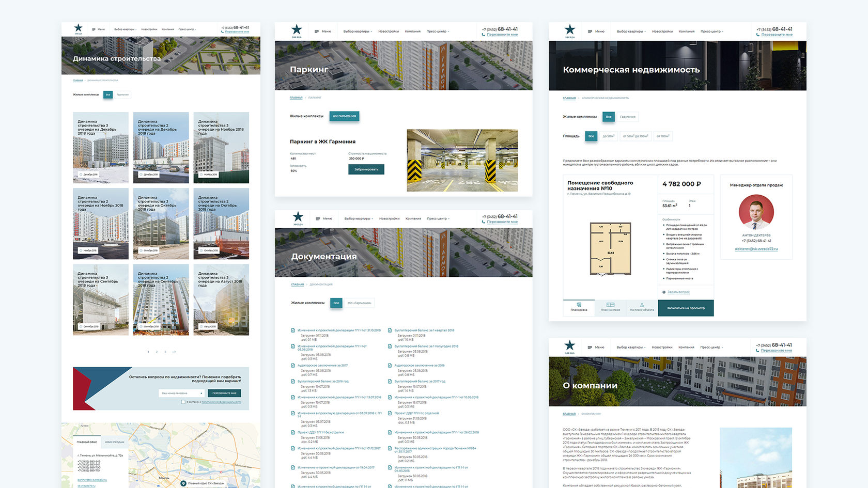Click the star logo on the Документация page
Image resolution: width=868 pixels, height=488 pixels.
point(298,218)
